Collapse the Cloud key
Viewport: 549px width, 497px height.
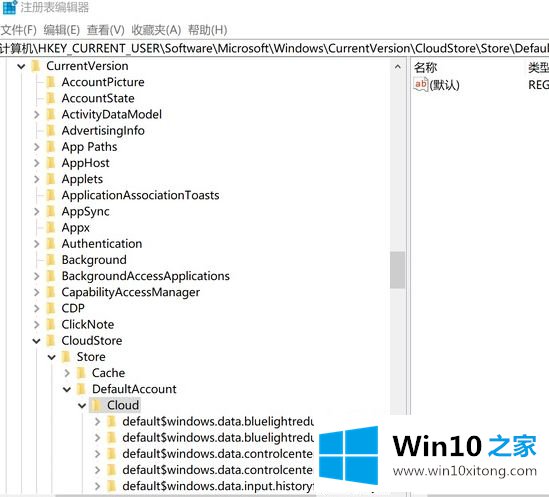click(x=82, y=405)
